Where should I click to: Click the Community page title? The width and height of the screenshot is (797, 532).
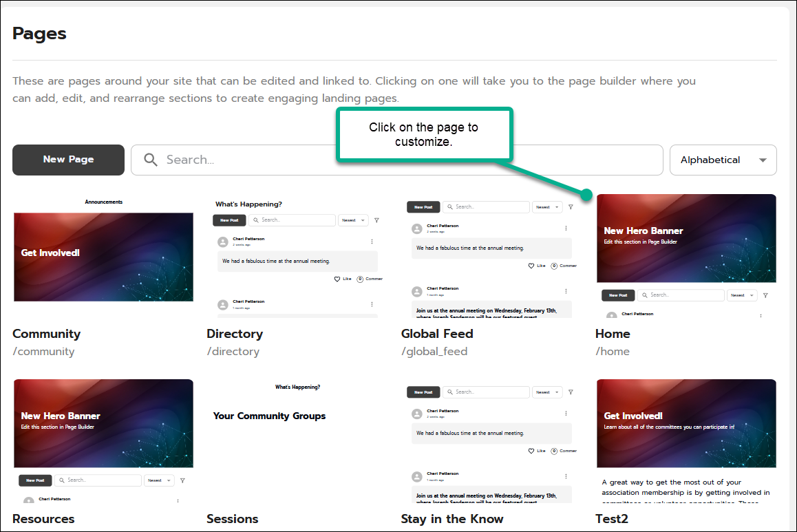pos(46,334)
